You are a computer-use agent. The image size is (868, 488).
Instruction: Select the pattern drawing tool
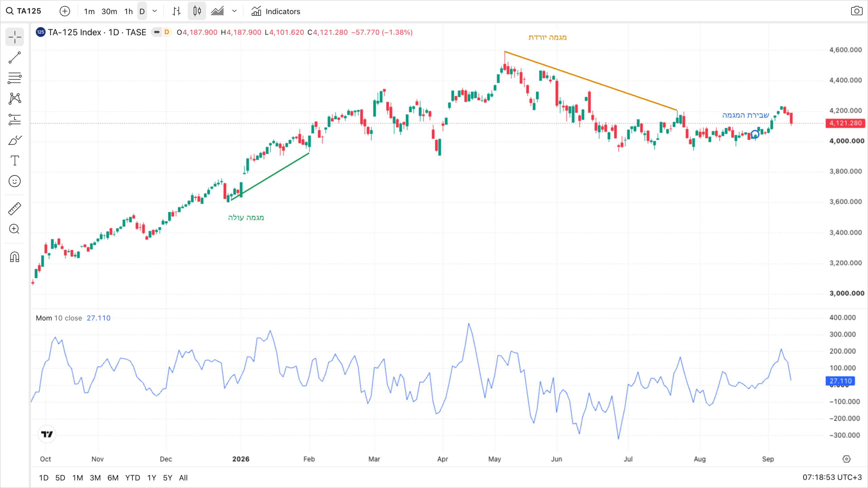click(15, 99)
